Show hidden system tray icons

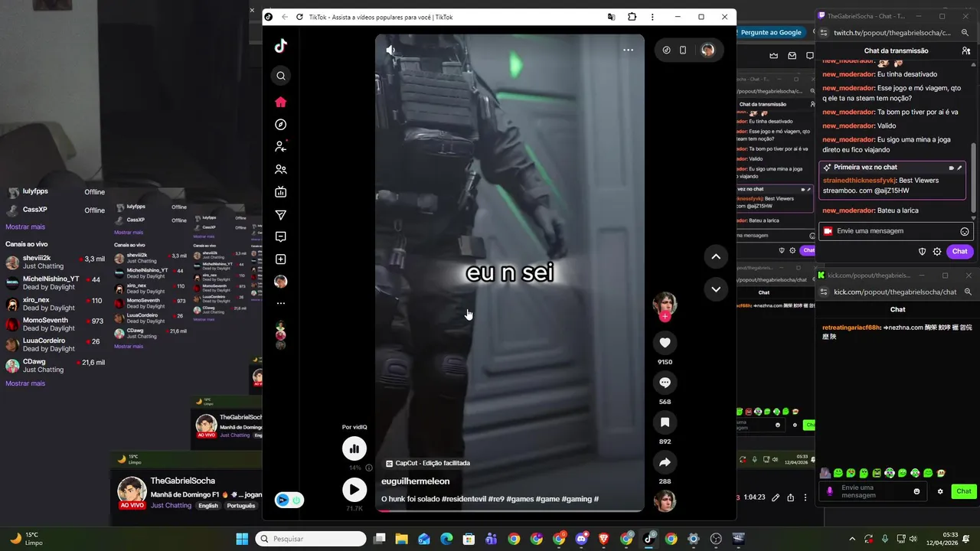852,539
